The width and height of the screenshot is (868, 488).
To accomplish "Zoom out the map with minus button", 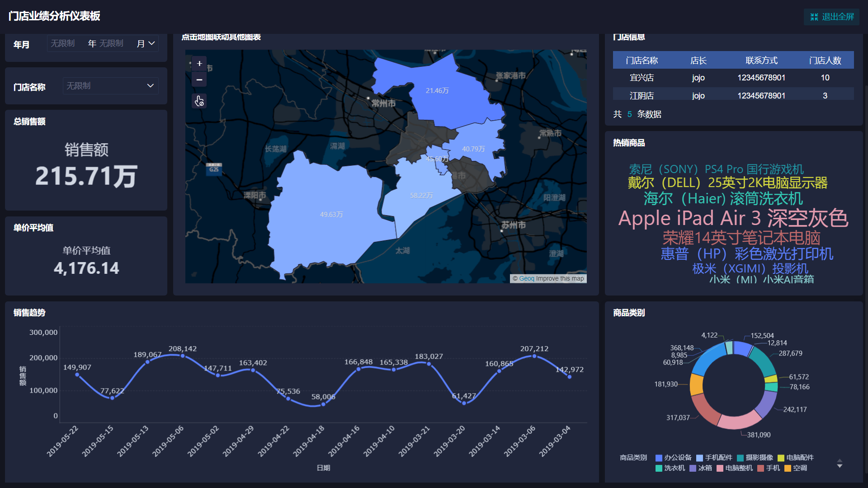I will pyautogui.click(x=199, y=80).
